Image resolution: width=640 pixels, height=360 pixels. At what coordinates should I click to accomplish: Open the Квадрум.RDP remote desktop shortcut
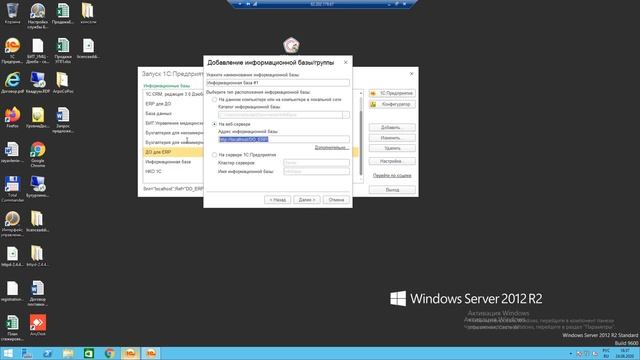(x=38, y=82)
